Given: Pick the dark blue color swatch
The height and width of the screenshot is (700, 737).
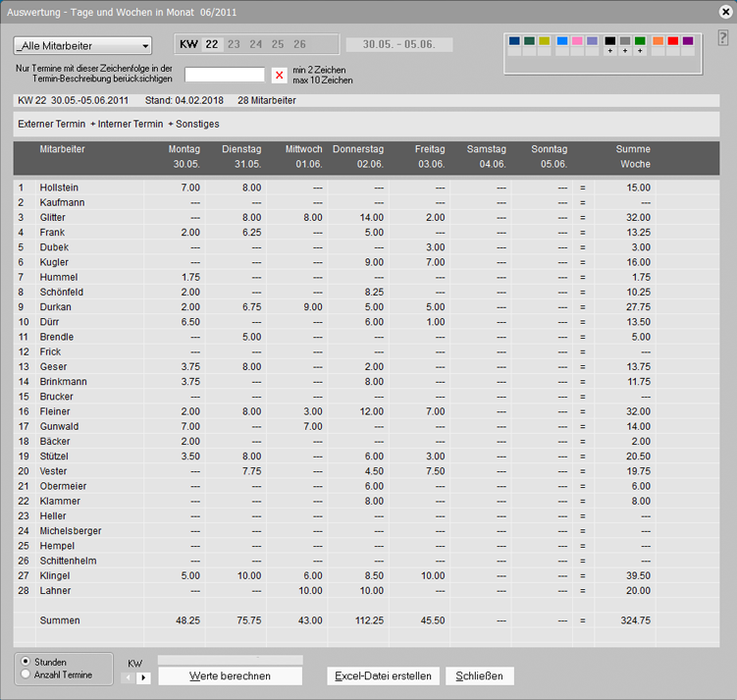Looking at the screenshot, I should (514, 41).
